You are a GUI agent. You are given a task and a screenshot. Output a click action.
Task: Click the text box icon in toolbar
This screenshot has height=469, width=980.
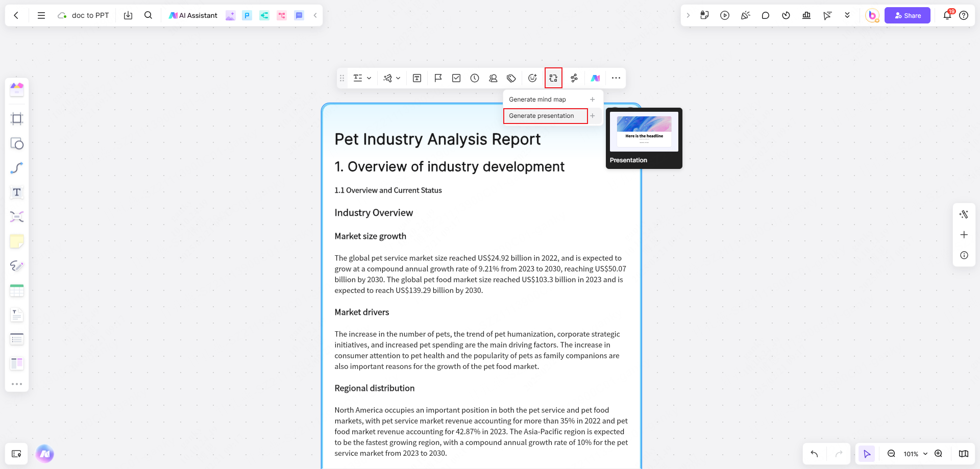click(417, 78)
